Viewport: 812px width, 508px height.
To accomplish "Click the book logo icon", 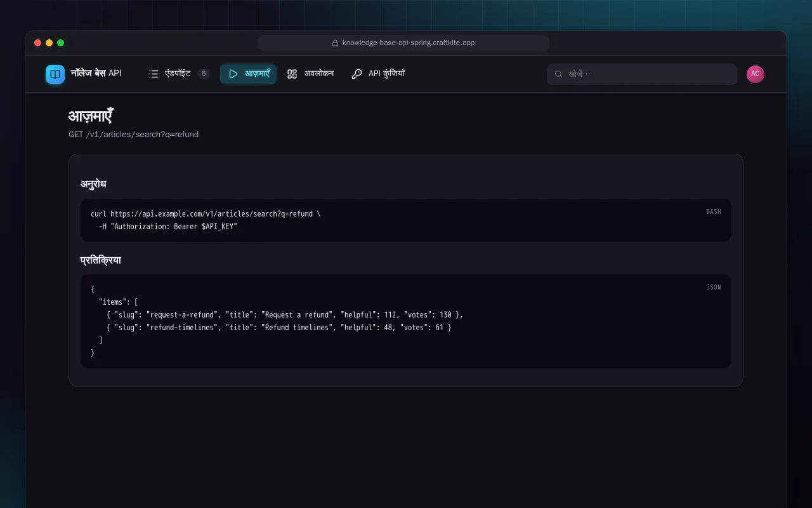I will (x=55, y=74).
